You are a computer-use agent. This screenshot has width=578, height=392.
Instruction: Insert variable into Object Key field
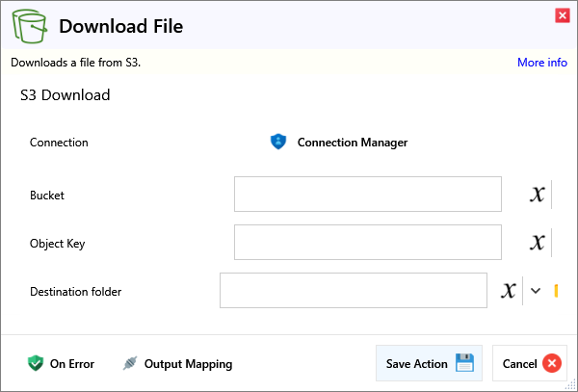point(538,243)
